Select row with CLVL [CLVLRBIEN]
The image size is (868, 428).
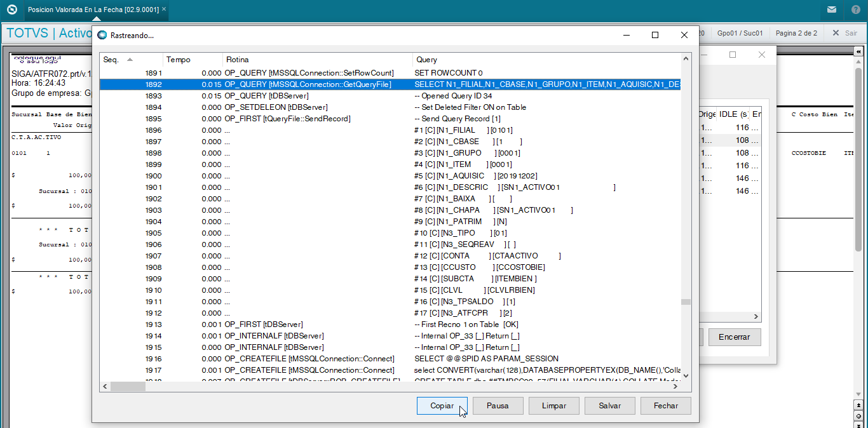[391, 290]
